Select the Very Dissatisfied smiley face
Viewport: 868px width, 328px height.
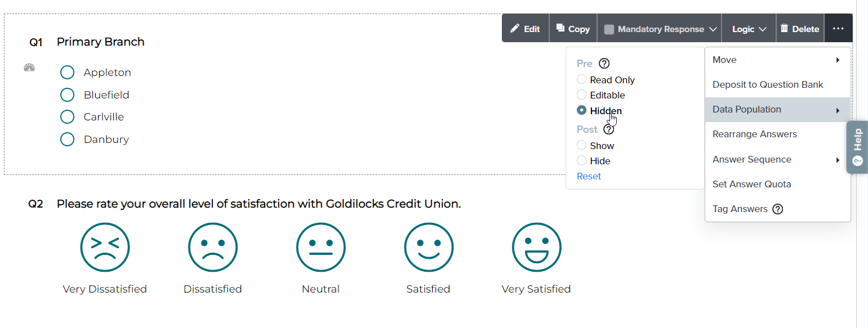(105, 248)
